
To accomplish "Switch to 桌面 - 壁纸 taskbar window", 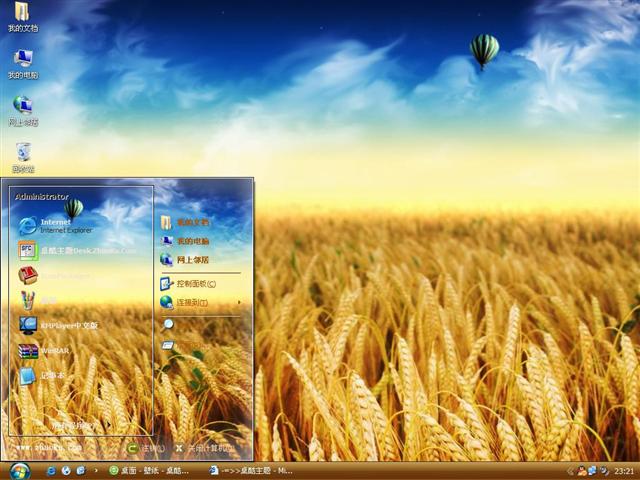I will click(x=149, y=471).
